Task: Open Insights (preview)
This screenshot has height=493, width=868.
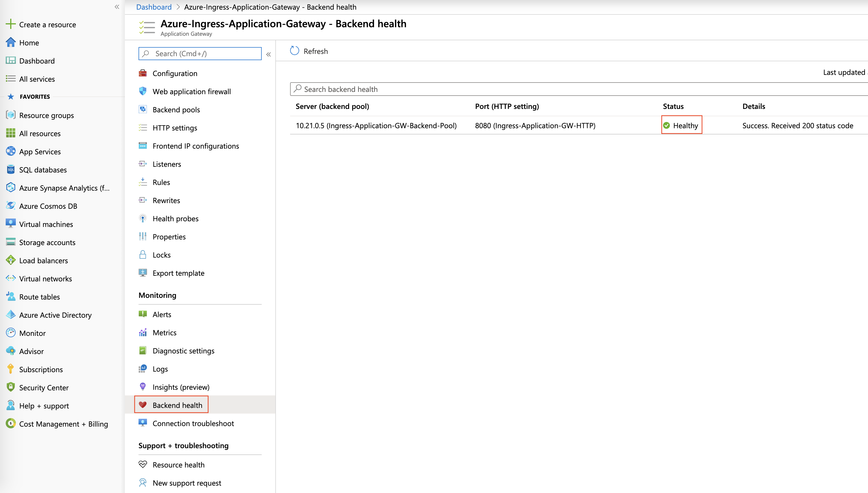Action: click(181, 387)
